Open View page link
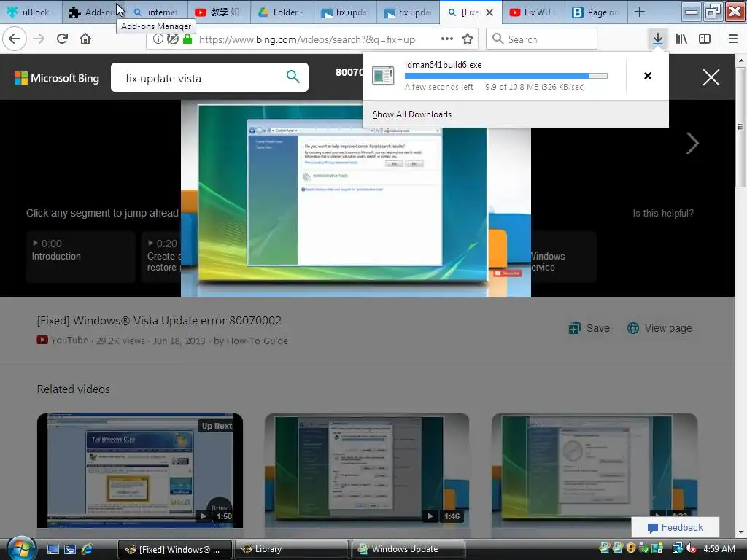The height and width of the screenshot is (560, 747). coord(659,328)
